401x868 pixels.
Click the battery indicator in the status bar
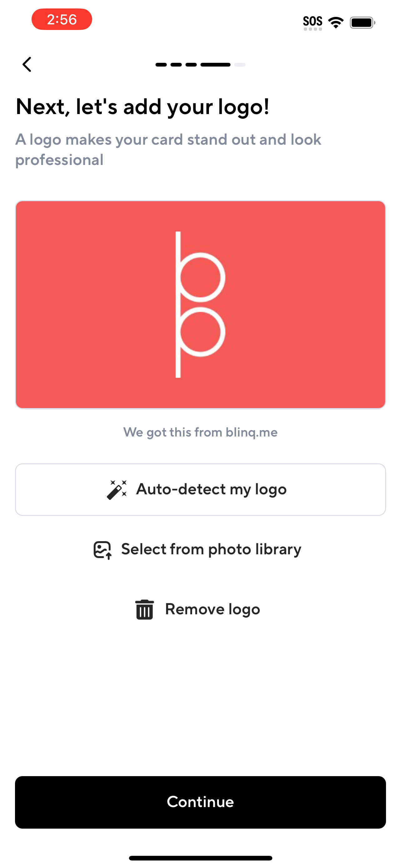point(362,22)
